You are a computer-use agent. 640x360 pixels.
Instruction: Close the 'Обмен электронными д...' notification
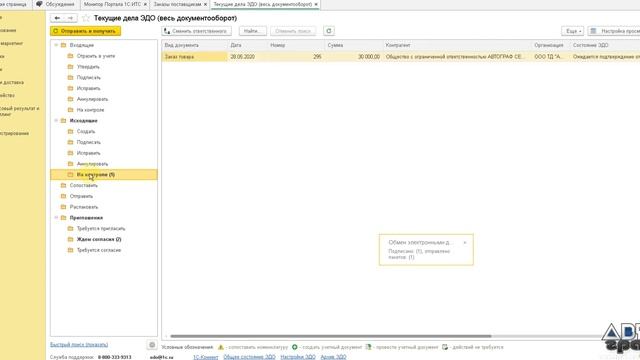(x=464, y=242)
